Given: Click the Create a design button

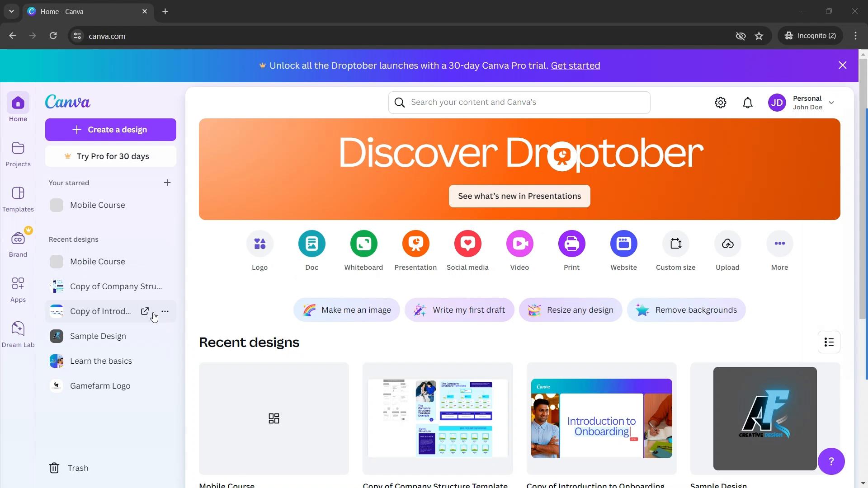Looking at the screenshot, I should click(110, 129).
